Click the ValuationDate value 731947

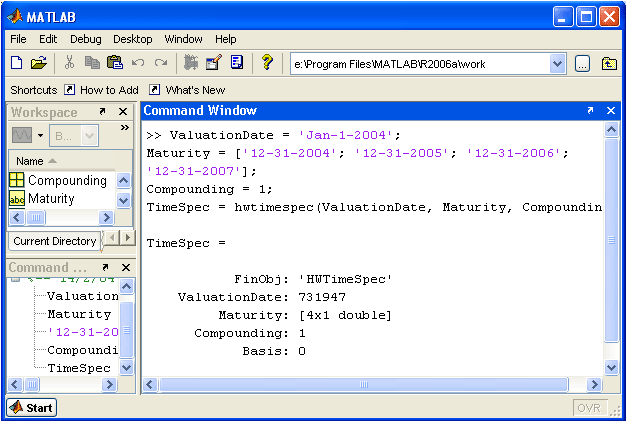[x=322, y=297]
